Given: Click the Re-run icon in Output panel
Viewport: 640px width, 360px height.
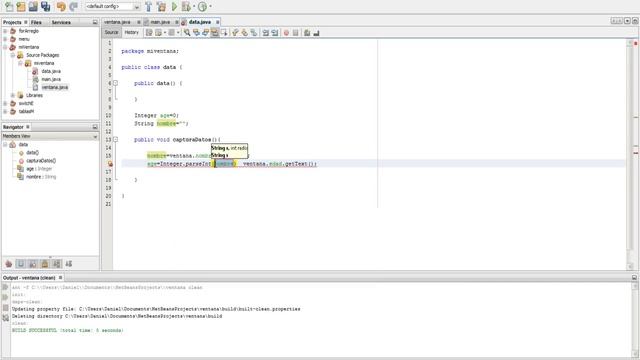Looking at the screenshot, I should [x=5, y=287].
